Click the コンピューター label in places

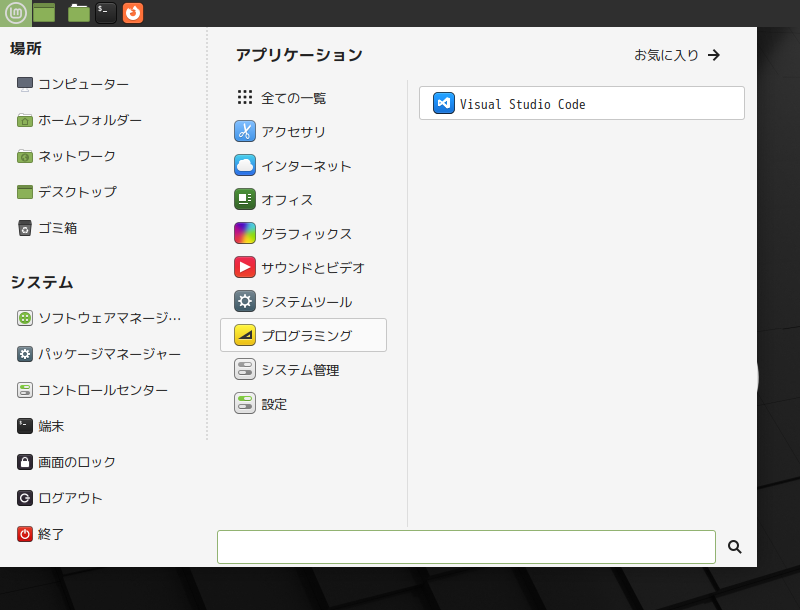pos(84,84)
